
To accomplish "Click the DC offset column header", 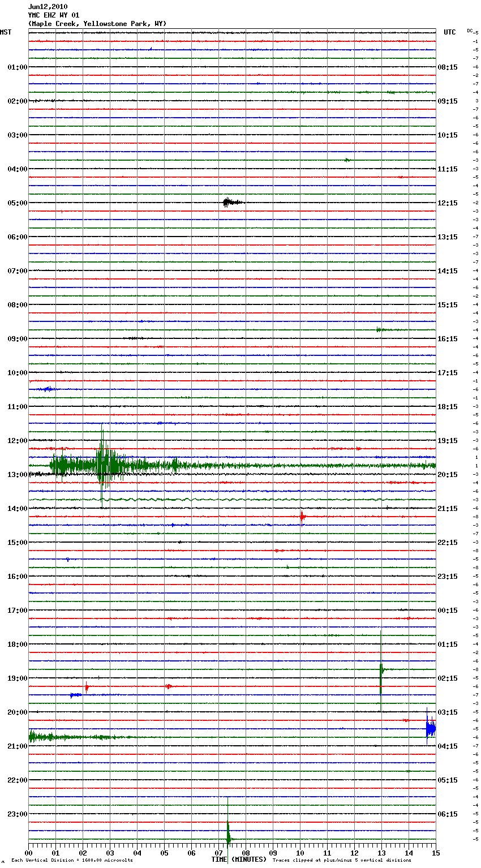I will (470, 31).
